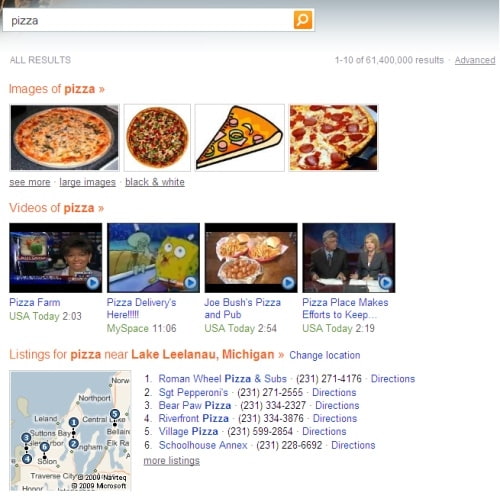Select map marker number 3
This screenshot has width=500, height=499.
(26, 437)
